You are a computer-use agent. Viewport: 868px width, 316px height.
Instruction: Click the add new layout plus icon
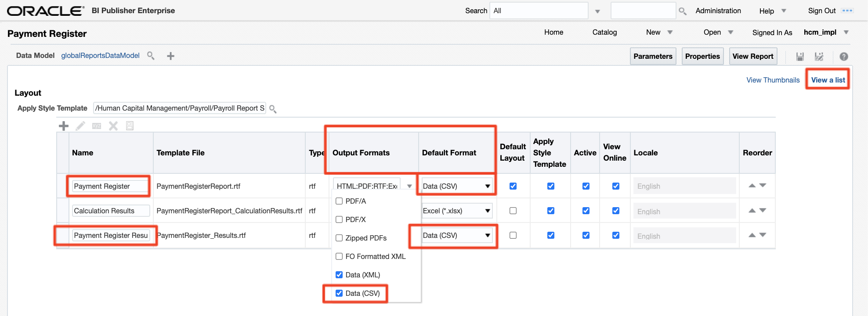point(64,126)
